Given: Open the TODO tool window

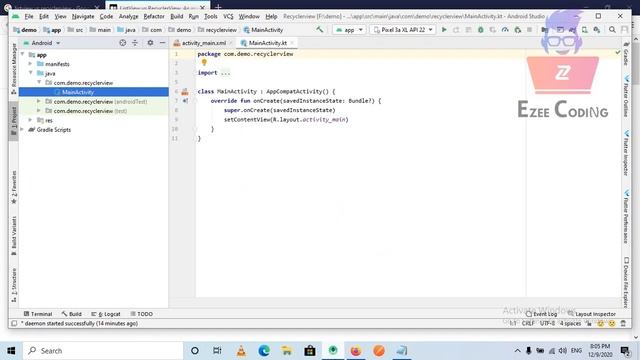Looking at the screenshot, I should pos(141,314).
